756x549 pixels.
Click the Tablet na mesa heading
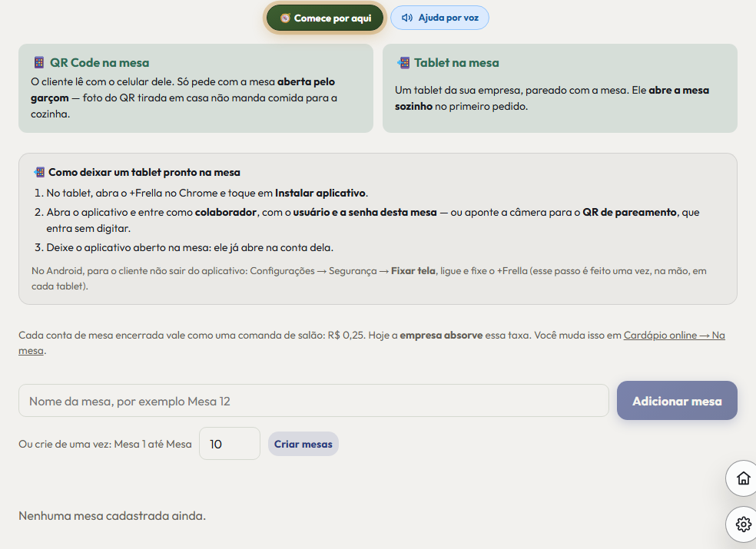click(x=456, y=63)
